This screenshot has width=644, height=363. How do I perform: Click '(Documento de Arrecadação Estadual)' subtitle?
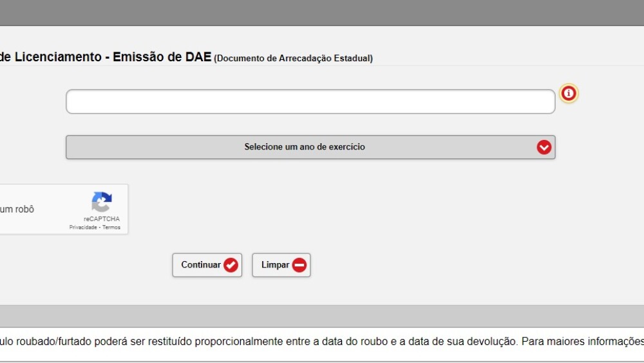click(294, 59)
